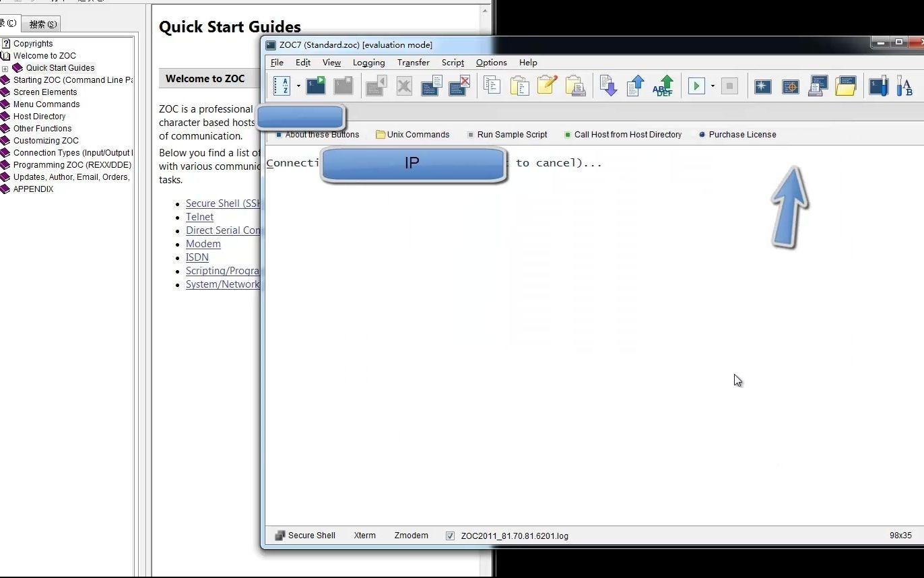Open the Host Directory A-Z toolbar icon
The height and width of the screenshot is (578, 924).
282,86
